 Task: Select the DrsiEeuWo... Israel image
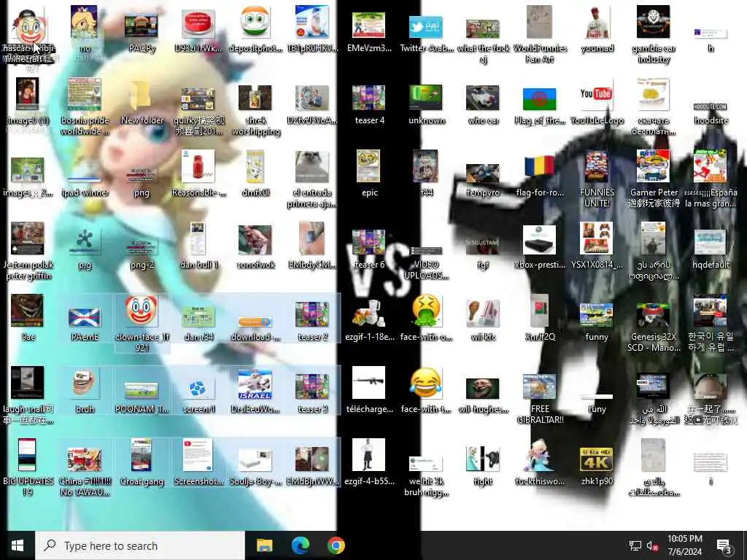(255, 392)
